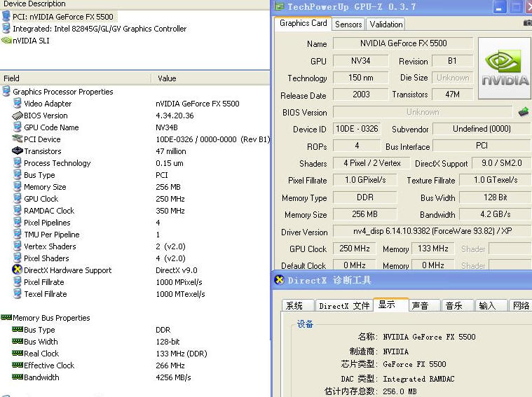Click the value 1000 MTexel/s
Screen dimensions: 532x397
click(x=181, y=294)
